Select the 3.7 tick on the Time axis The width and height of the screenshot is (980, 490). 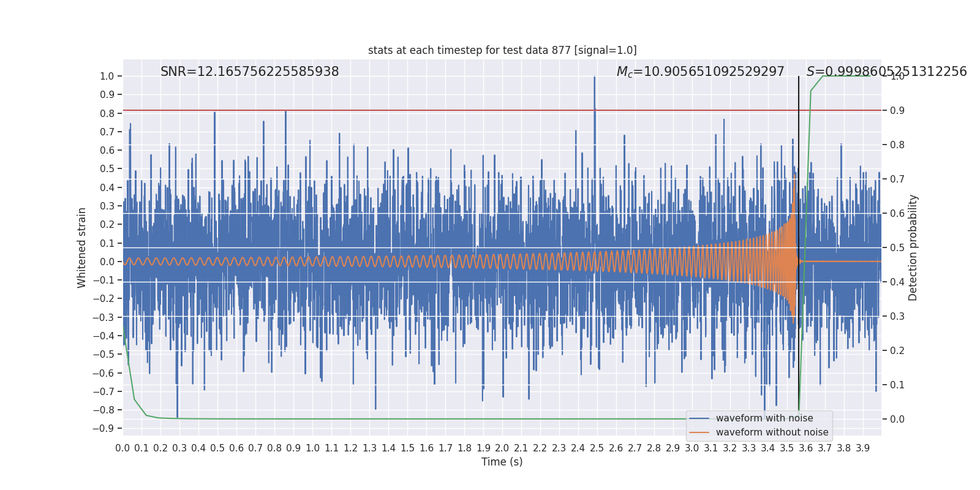click(x=825, y=448)
